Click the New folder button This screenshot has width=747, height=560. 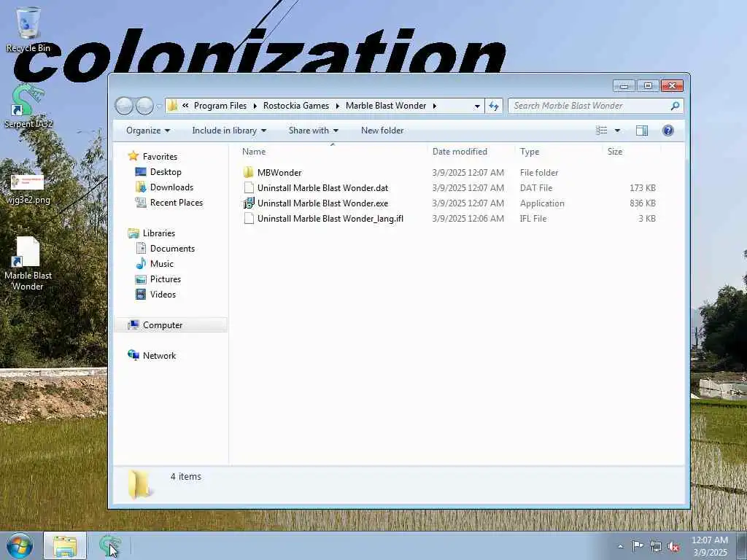coord(382,131)
